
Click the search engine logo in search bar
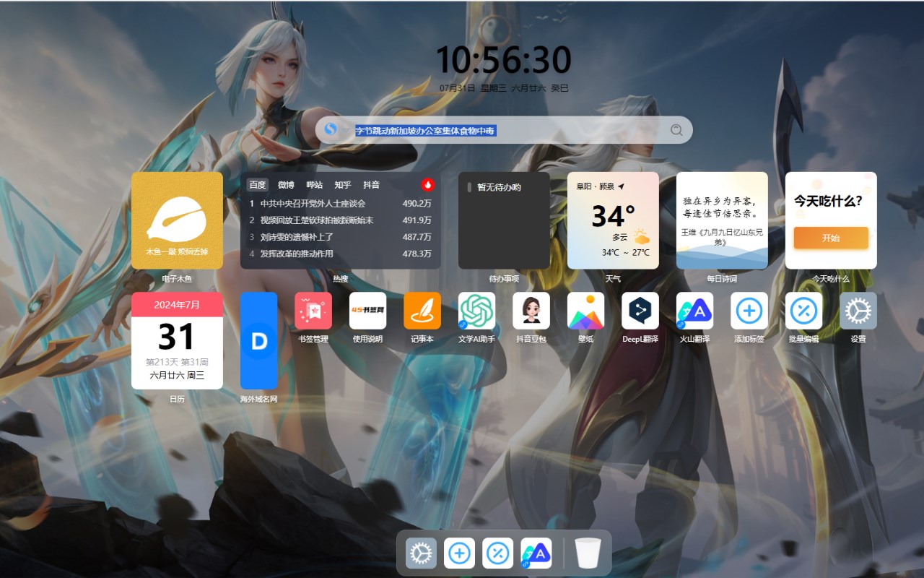pos(331,130)
